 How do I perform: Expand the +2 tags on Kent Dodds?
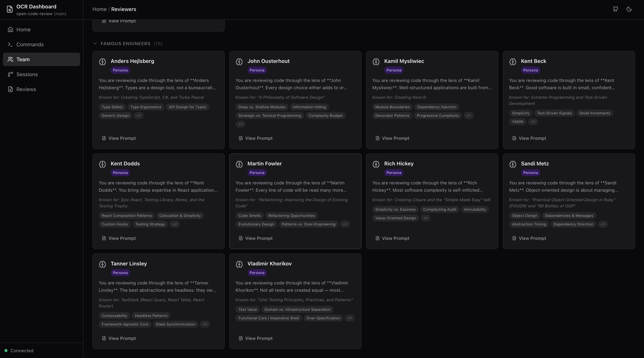coord(174,224)
